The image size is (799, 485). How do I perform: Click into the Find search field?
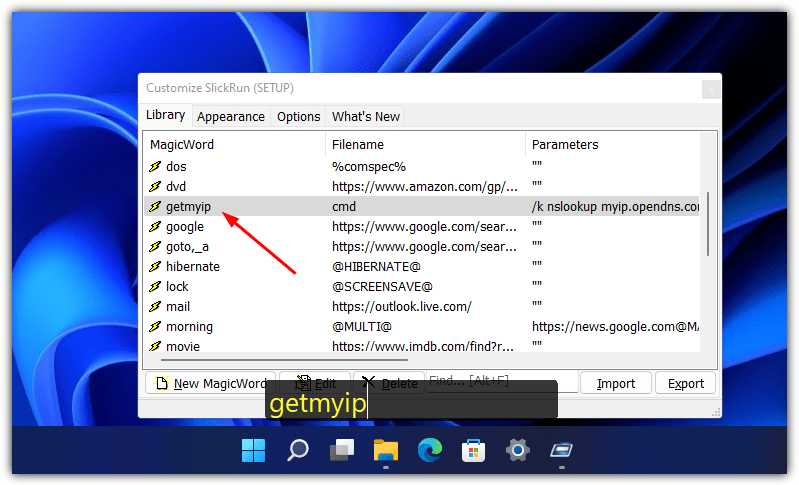(502, 381)
